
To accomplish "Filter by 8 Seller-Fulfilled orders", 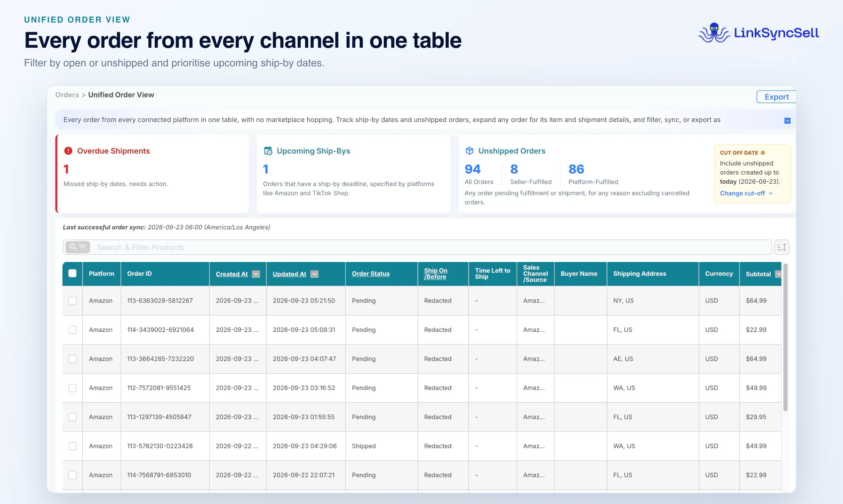I will [x=531, y=174].
